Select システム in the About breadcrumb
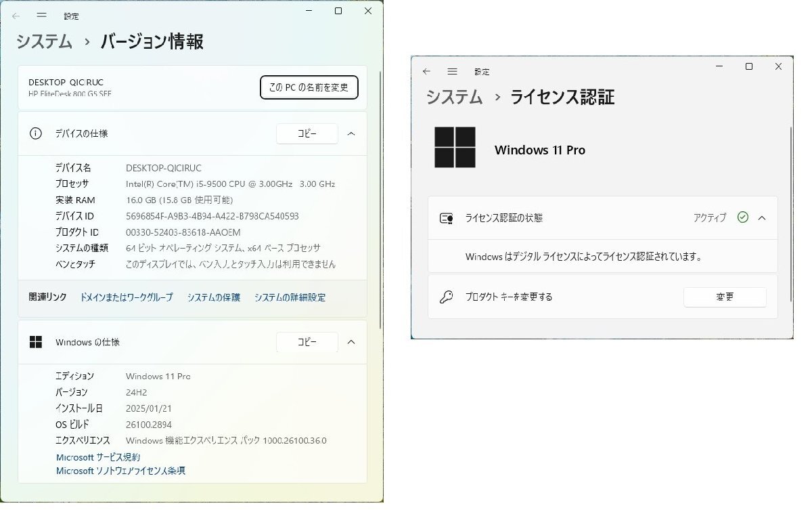 (x=43, y=41)
